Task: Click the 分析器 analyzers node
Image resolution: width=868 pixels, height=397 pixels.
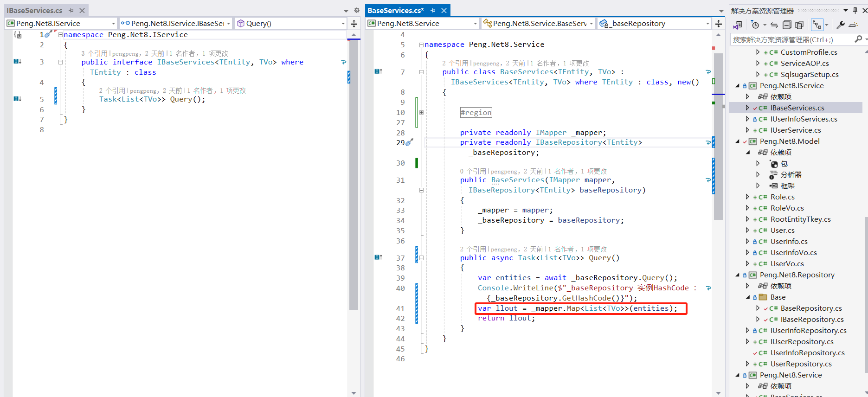Action: click(791, 174)
